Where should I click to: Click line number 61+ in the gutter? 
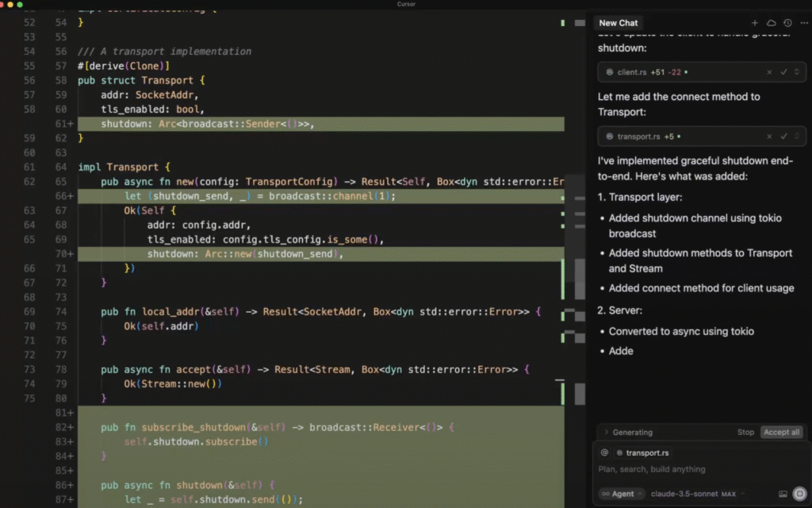click(64, 124)
